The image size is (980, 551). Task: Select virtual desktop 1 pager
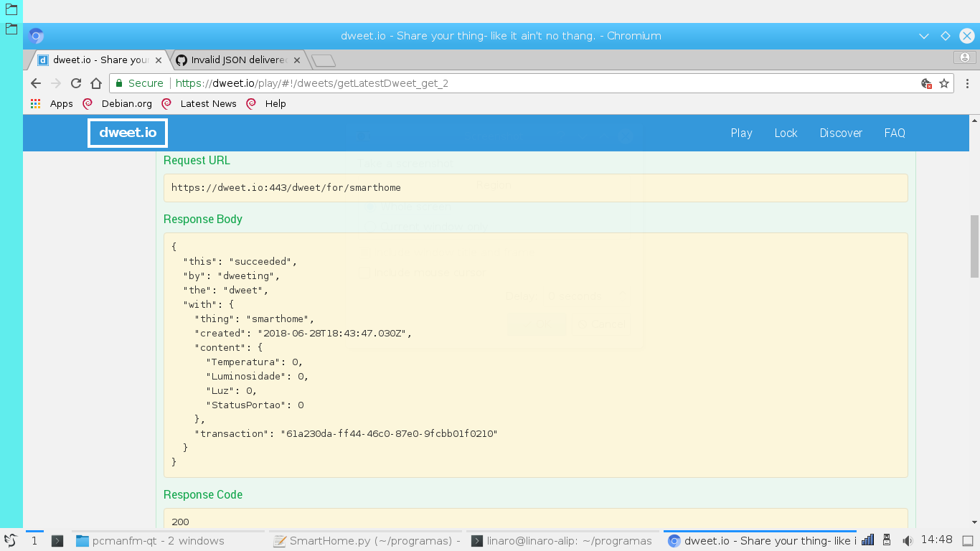click(x=34, y=541)
